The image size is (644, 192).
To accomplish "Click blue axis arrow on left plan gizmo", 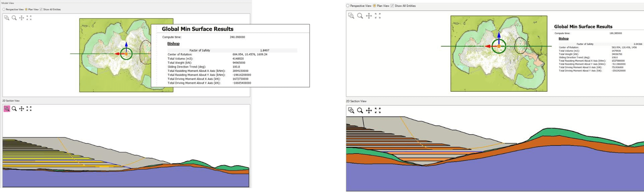I will tap(126, 45).
